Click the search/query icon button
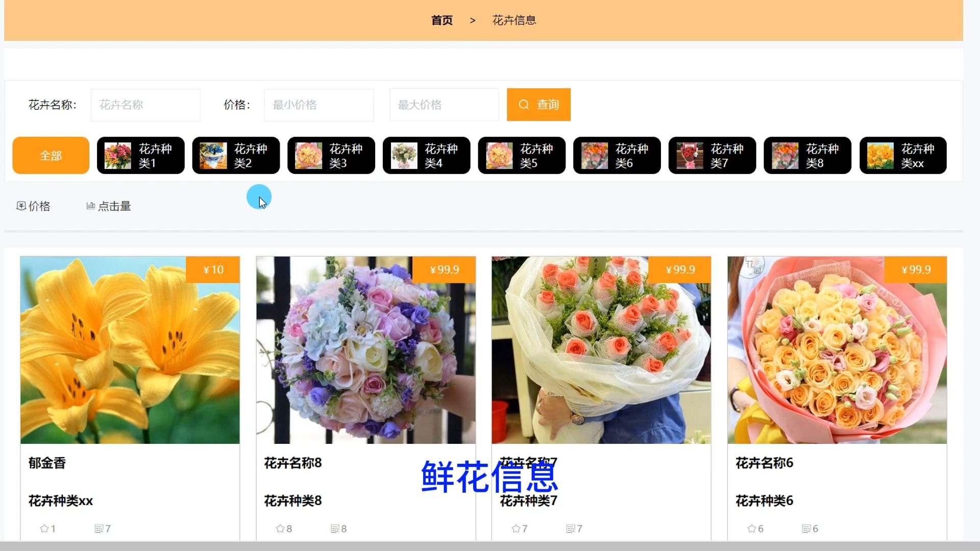 pyautogui.click(x=538, y=104)
